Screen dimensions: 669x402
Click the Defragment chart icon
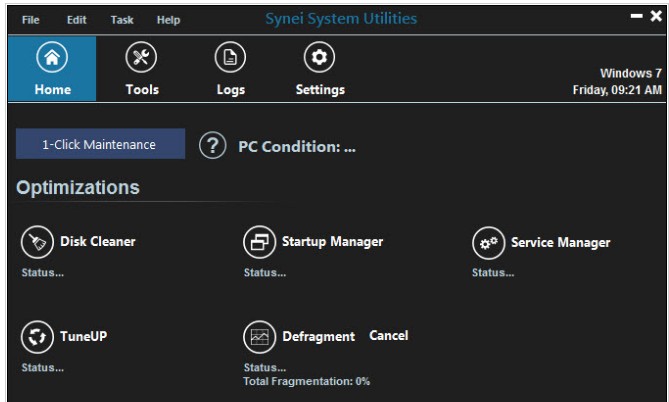259,337
